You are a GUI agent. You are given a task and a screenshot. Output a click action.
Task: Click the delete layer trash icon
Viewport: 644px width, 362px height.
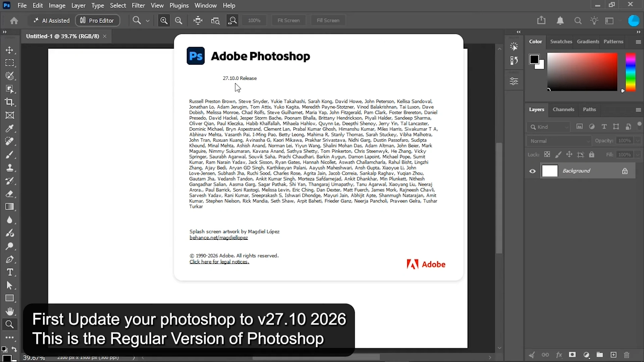pyautogui.click(x=627, y=355)
